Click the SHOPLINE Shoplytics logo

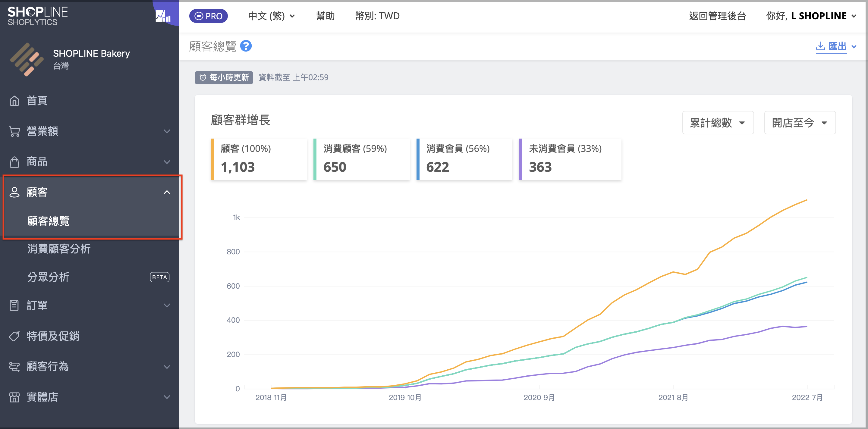tap(38, 16)
